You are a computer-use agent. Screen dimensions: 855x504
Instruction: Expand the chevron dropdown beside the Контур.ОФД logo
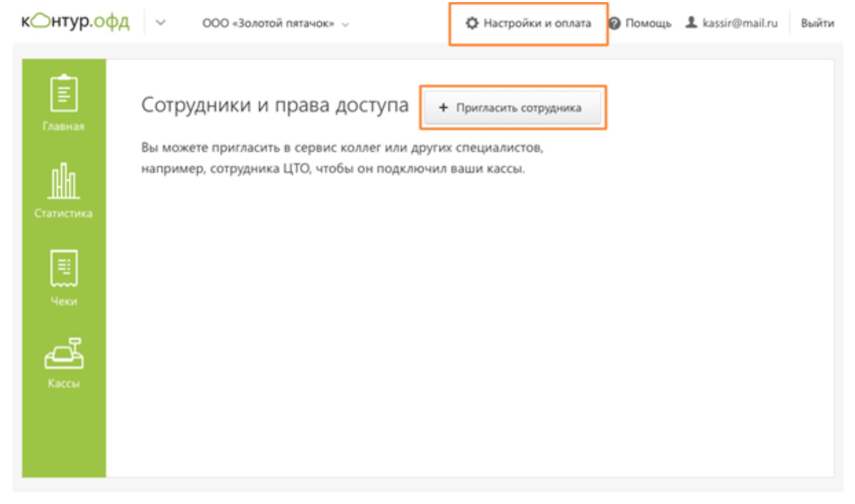pos(161,23)
